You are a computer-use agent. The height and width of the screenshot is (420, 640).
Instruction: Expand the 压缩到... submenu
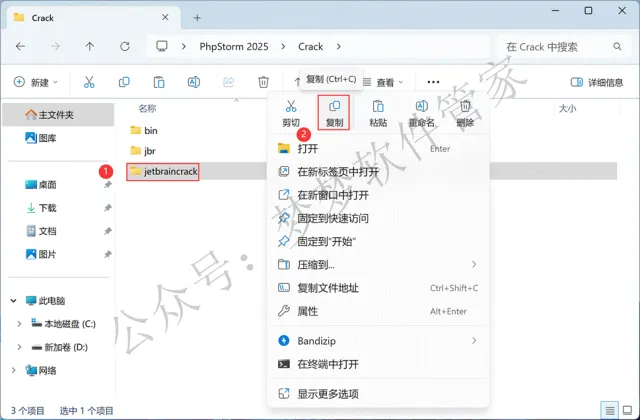point(474,264)
